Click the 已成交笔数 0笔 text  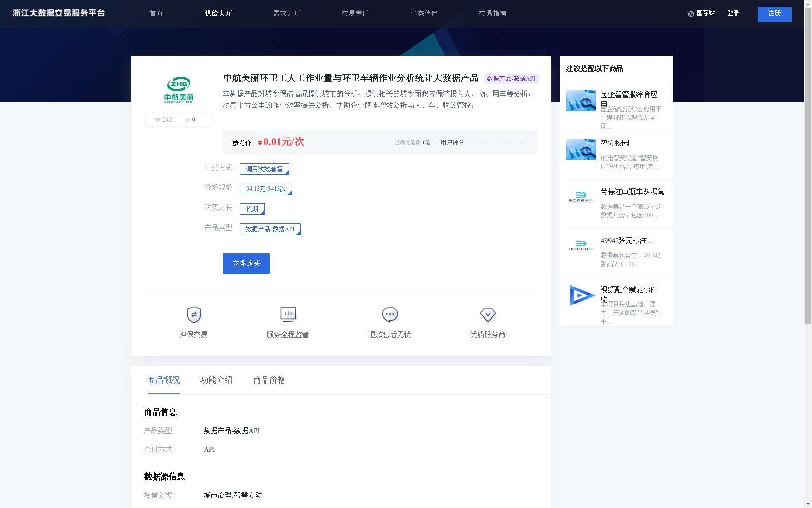pos(413,143)
